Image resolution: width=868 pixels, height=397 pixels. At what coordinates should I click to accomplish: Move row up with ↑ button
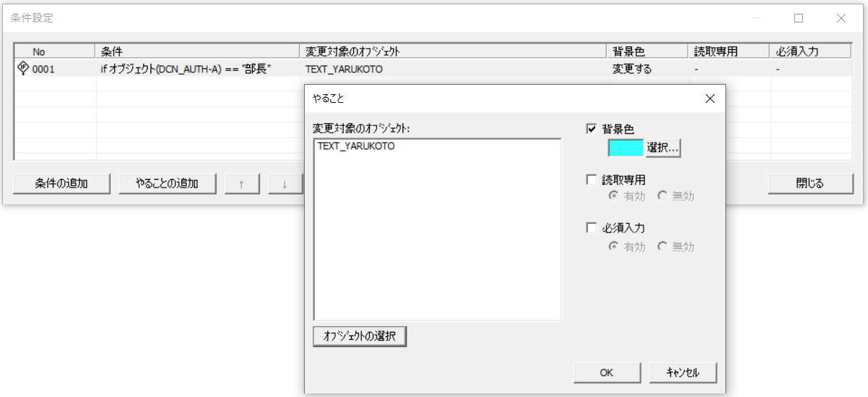[242, 185]
